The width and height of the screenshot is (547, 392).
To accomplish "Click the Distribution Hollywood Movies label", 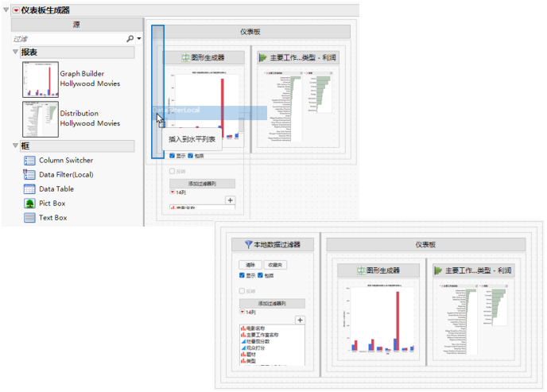I will (x=90, y=118).
